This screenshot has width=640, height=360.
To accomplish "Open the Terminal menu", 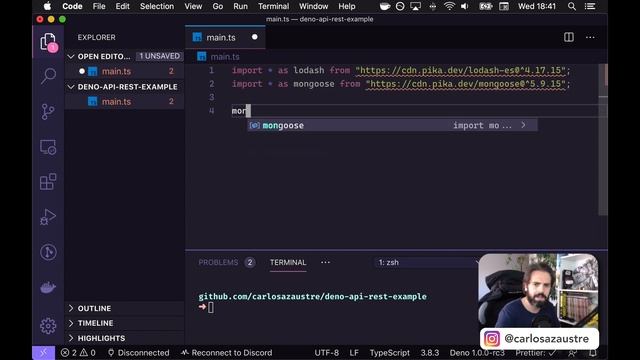I will pyautogui.click(x=273, y=7).
